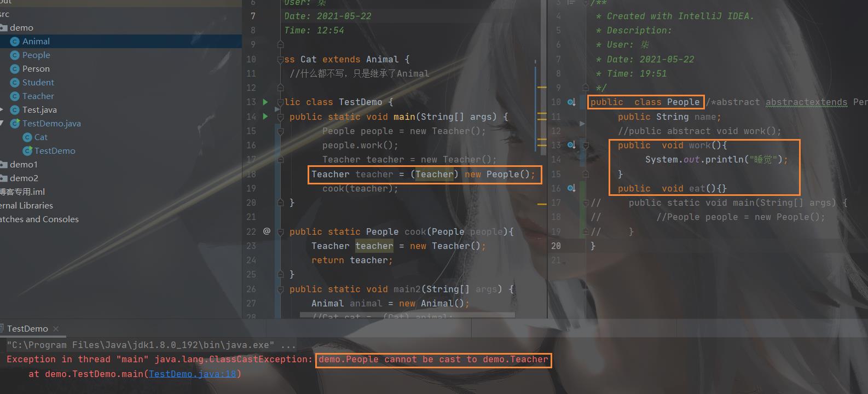Fold the main2 method at line 26

point(280,289)
